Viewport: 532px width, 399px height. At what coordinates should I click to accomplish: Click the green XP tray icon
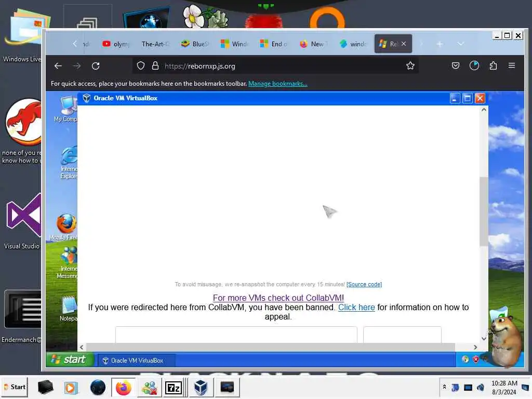coord(465,360)
